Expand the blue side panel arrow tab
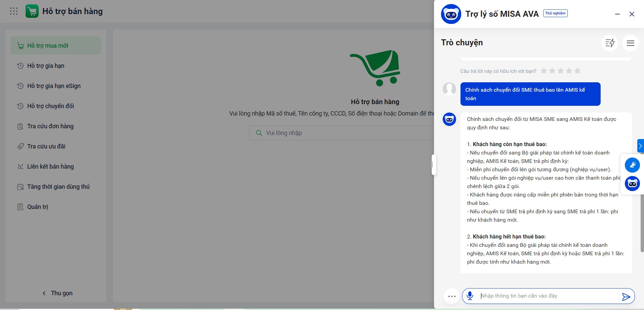The width and height of the screenshot is (644, 310). (x=640, y=146)
